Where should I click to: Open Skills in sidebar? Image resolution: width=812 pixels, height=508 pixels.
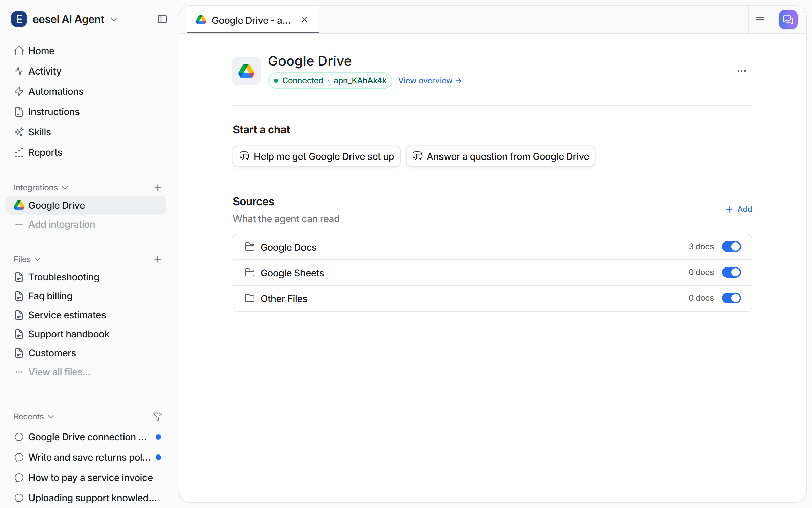pyautogui.click(x=86, y=132)
